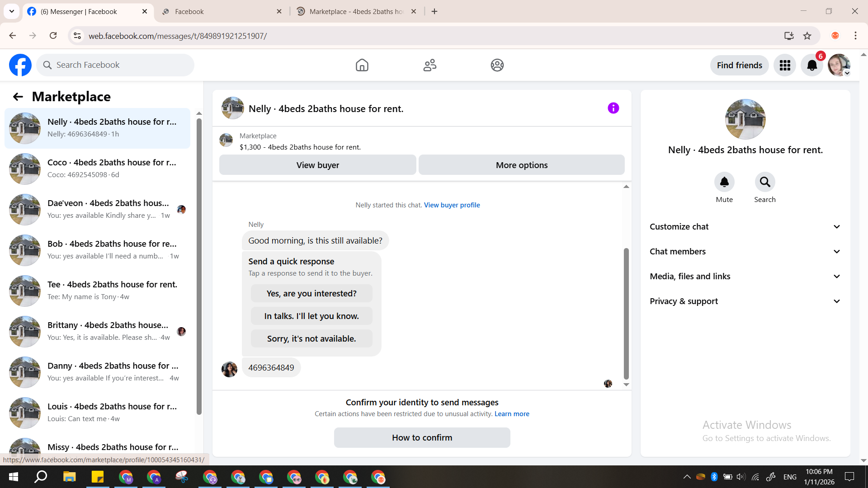Viewport: 868px width, 488px height.
Task: Open Facebook Home feed icon
Action: coord(362,65)
